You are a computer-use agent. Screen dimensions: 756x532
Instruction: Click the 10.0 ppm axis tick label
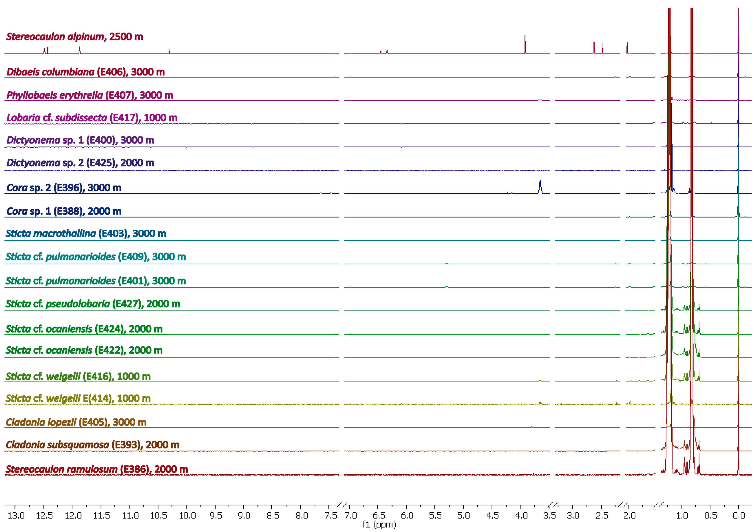point(187,516)
